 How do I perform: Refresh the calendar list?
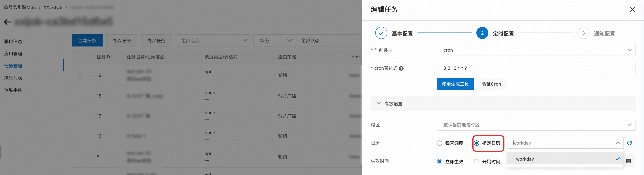(x=629, y=143)
